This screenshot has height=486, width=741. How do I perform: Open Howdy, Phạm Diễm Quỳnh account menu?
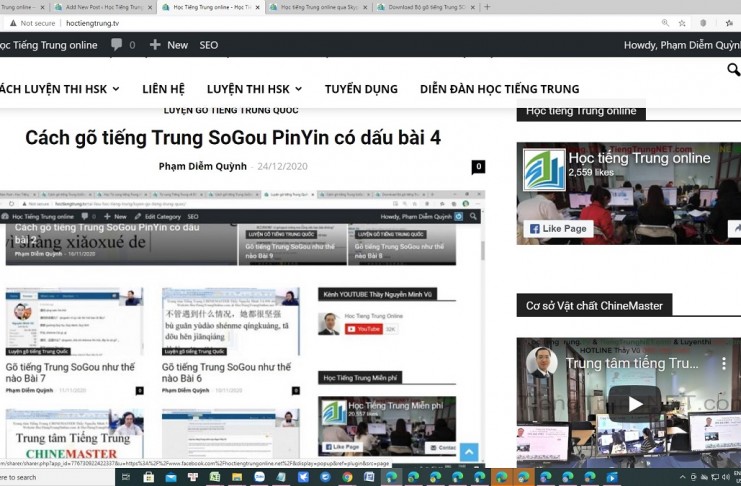682,45
